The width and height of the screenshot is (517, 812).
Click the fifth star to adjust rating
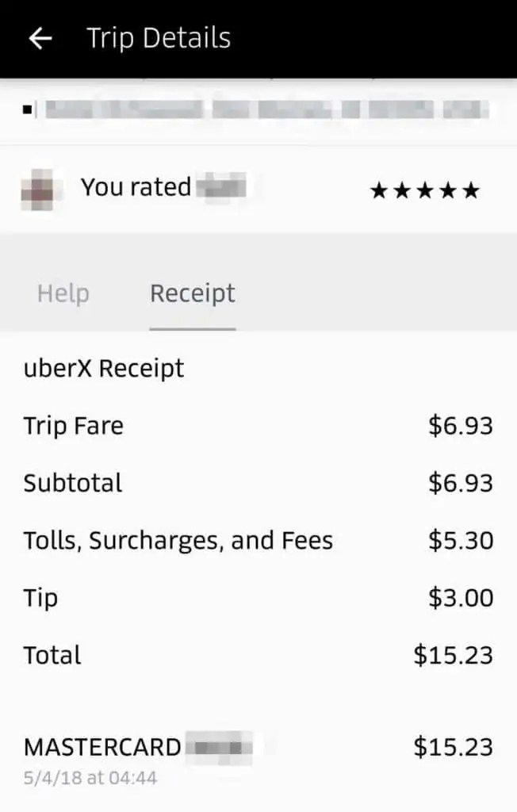(x=470, y=189)
